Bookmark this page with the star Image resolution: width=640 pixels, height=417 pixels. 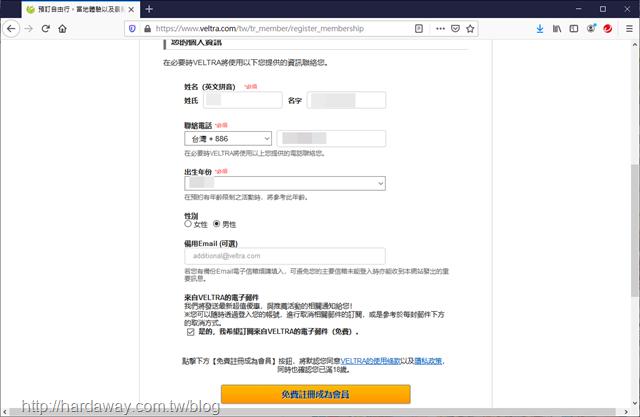(470, 29)
